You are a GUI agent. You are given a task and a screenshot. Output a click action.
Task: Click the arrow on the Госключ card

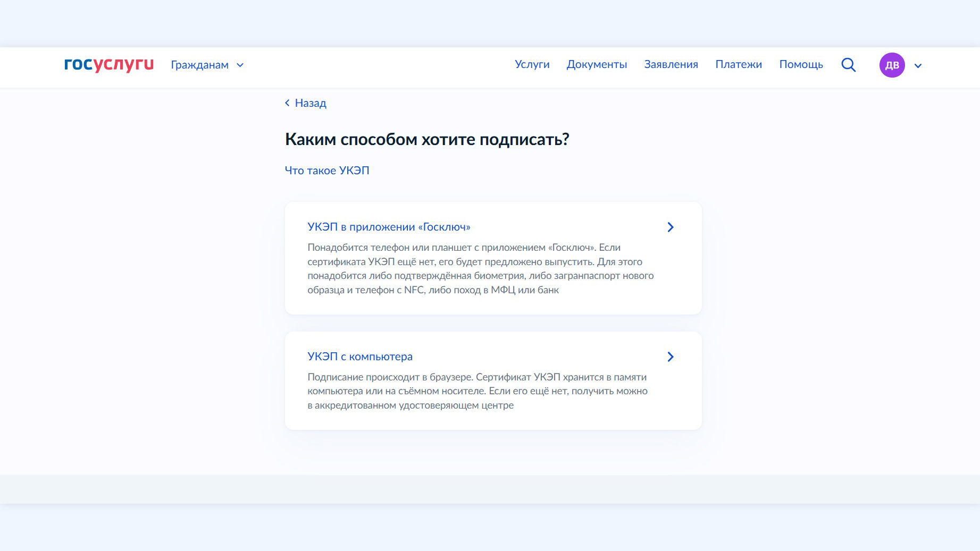click(x=670, y=227)
